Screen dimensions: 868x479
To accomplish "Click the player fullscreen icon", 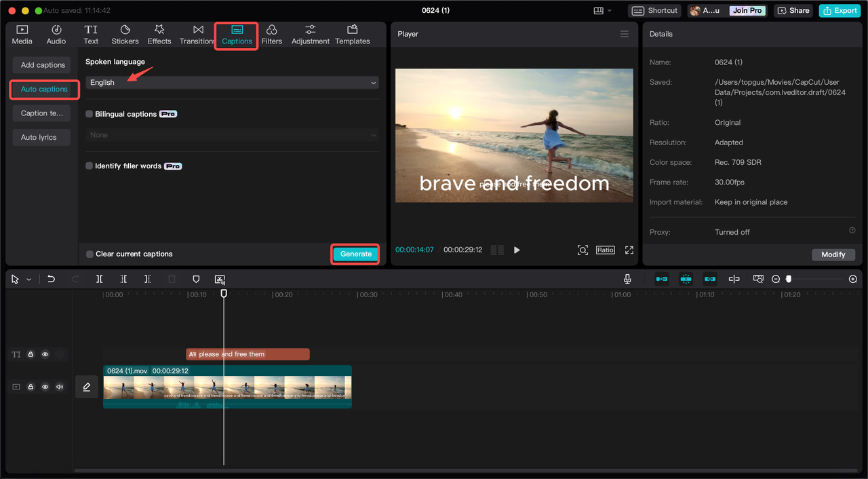I will coord(629,250).
